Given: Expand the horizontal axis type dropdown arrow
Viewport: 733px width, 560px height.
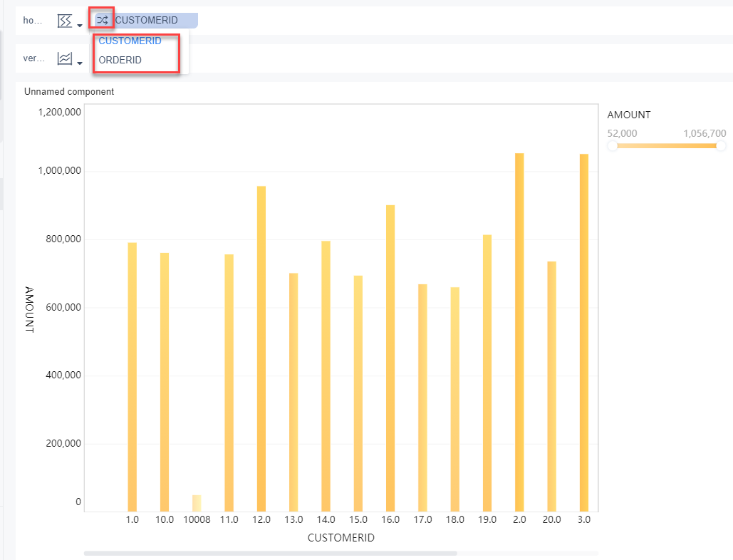Looking at the screenshot, I should [80, 25].
